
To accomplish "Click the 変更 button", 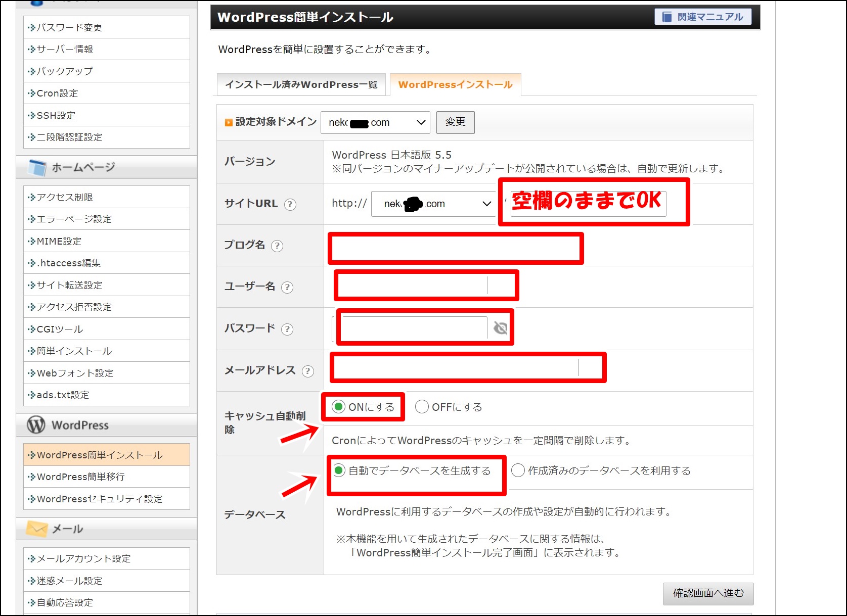I will pos(456,122).
